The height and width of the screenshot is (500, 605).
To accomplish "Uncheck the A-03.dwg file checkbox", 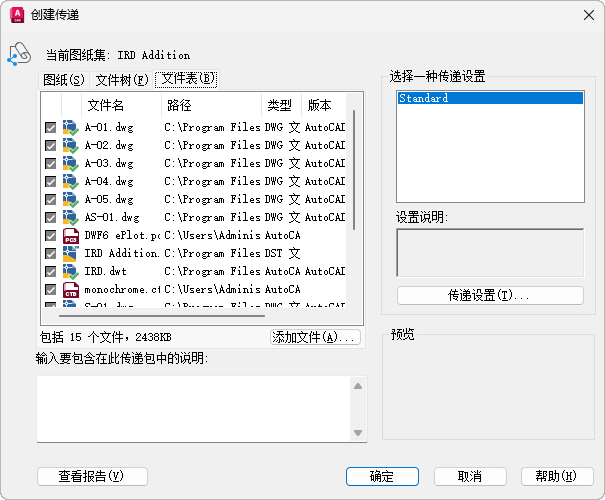I will [51, 164].
